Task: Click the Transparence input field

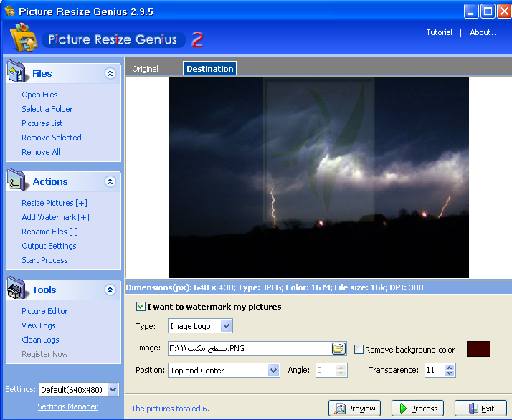Action: (435, 371)
